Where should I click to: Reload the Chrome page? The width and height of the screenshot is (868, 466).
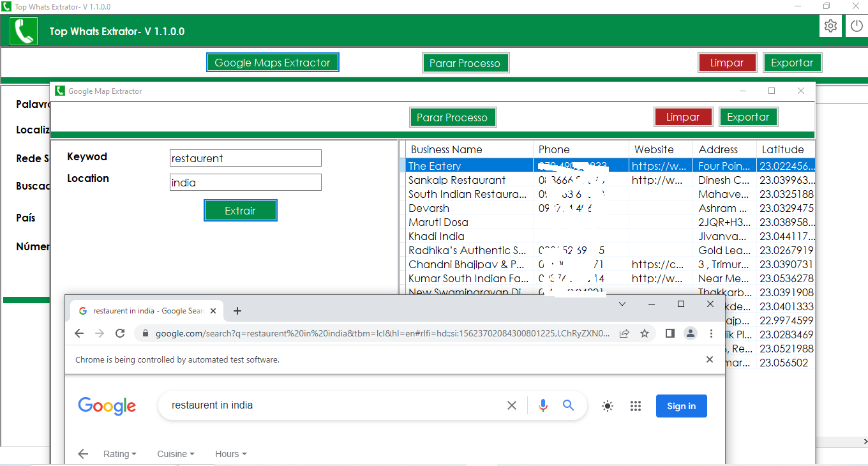(119, 333)
